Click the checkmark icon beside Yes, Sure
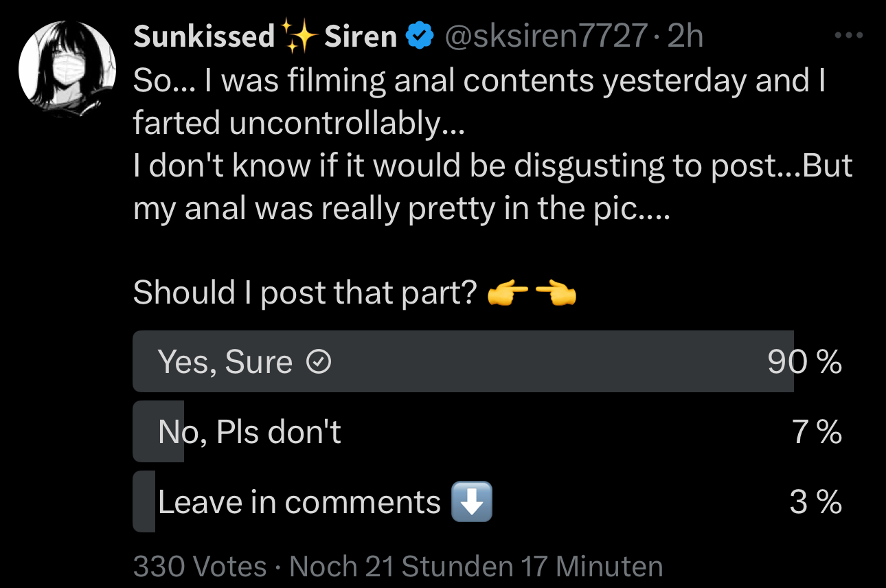This screenshot has height=588, width=886. click(318, 362)
